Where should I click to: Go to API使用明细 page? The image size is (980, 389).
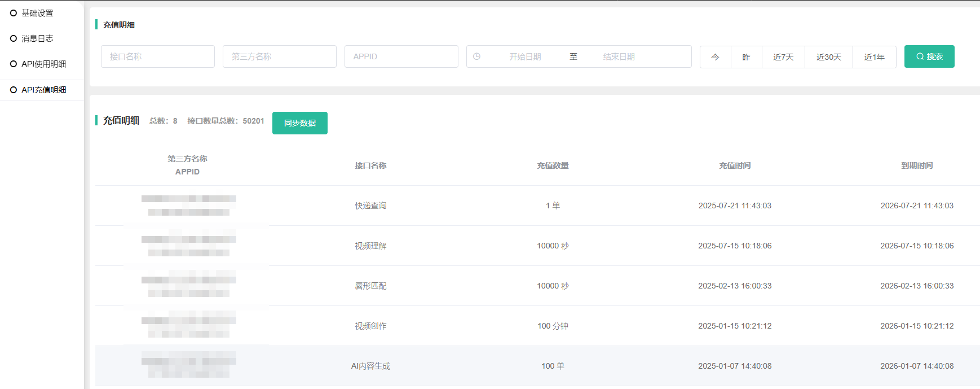pyautogui.click(x=43, y=64)
